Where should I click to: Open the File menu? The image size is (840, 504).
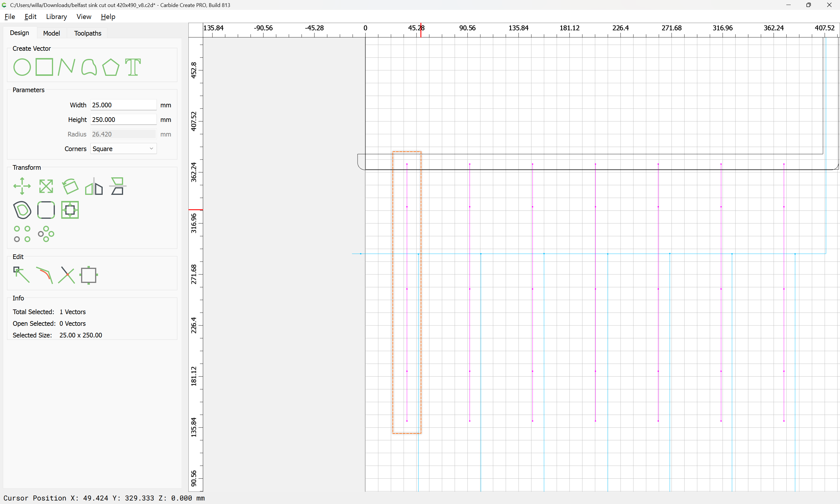pyautogui.click(x=10, y=16)
